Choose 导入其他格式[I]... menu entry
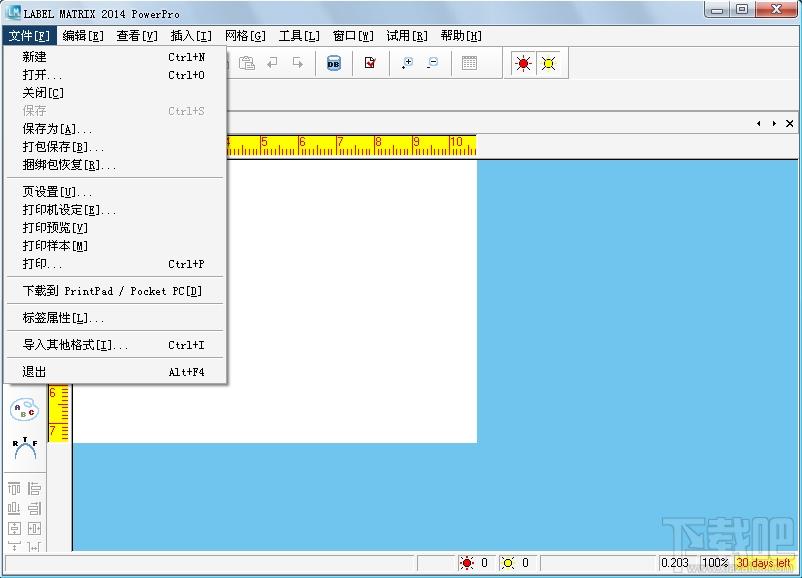Viewport: 802px width, 578px height. pos(115,345)
